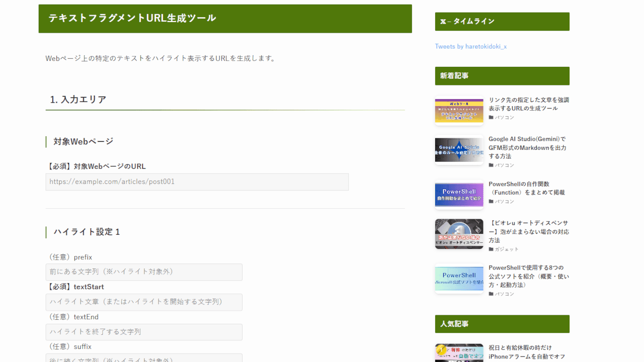Click the パソコン category under the Google AI Studio article

pos(504,165)
